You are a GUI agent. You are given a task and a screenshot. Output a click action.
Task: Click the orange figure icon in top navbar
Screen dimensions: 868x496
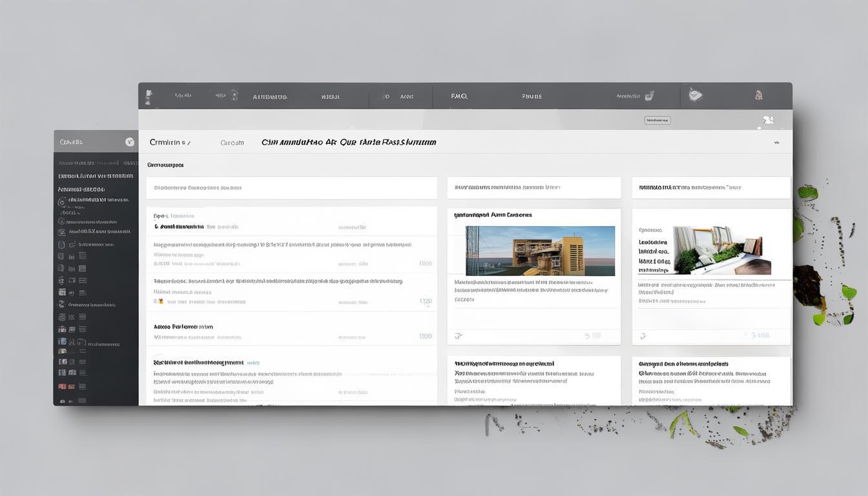[759, 96]
